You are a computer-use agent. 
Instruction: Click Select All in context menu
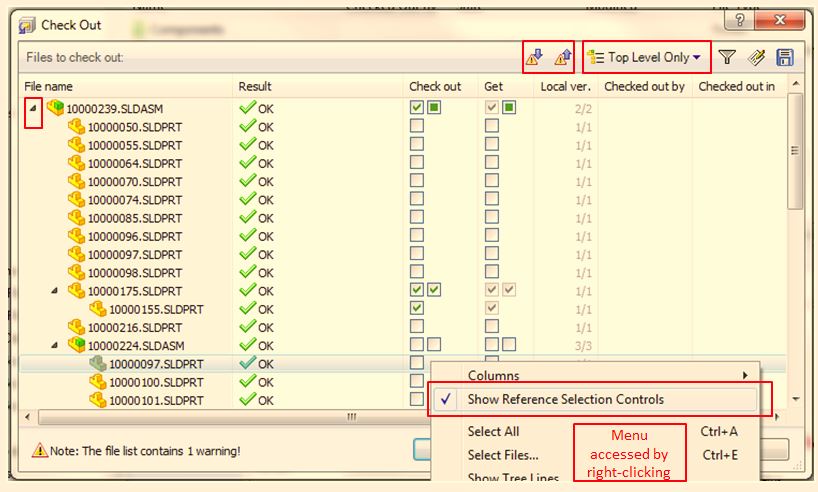[493, 432]
